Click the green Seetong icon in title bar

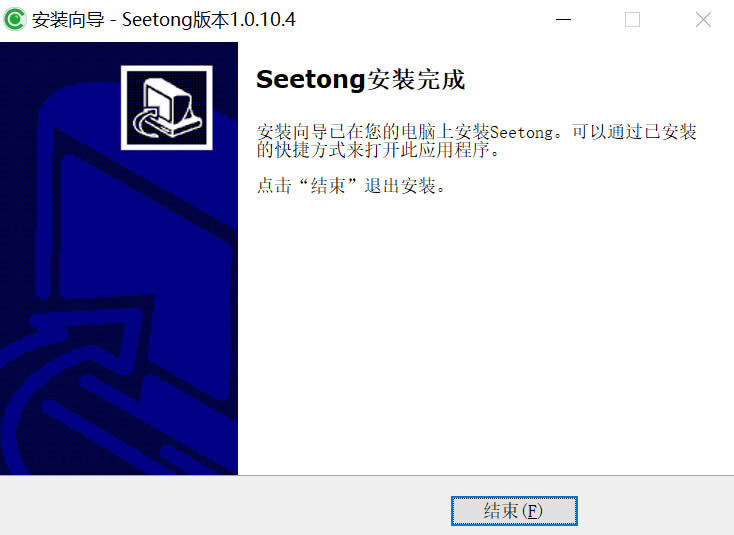(15, 19)
